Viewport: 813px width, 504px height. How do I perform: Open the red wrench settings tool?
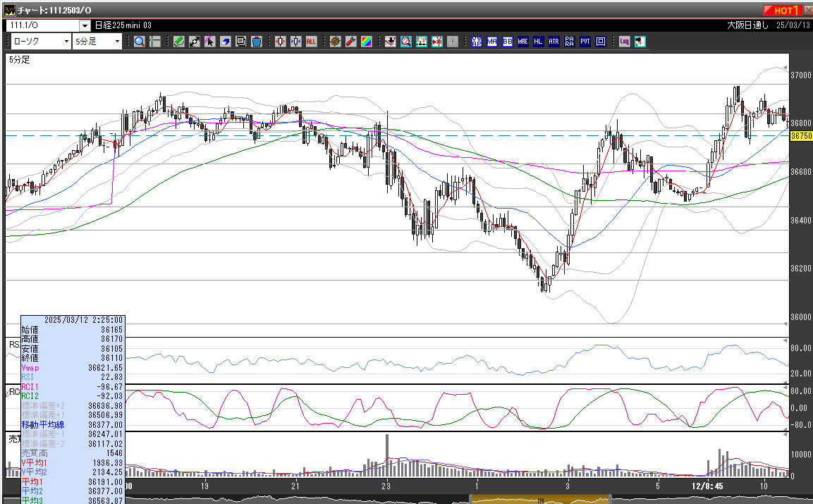tap(351, 42)
